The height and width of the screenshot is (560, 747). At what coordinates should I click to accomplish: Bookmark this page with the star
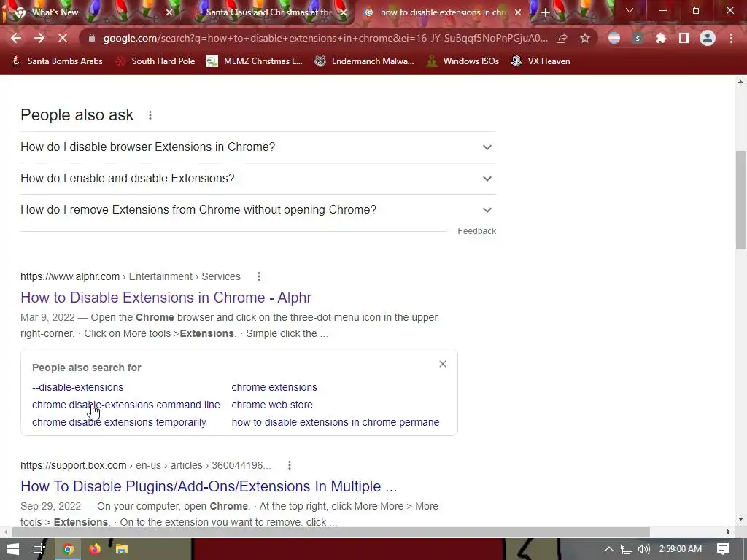585,38
